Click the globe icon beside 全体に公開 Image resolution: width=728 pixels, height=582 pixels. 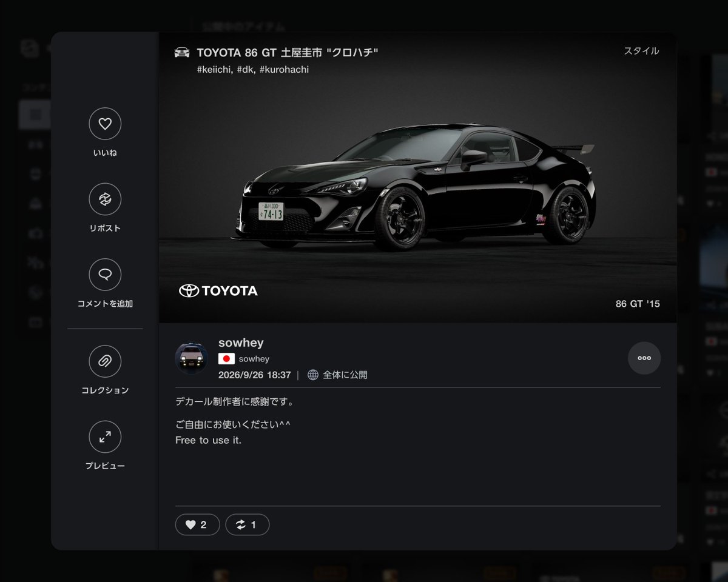coord(313,375)
